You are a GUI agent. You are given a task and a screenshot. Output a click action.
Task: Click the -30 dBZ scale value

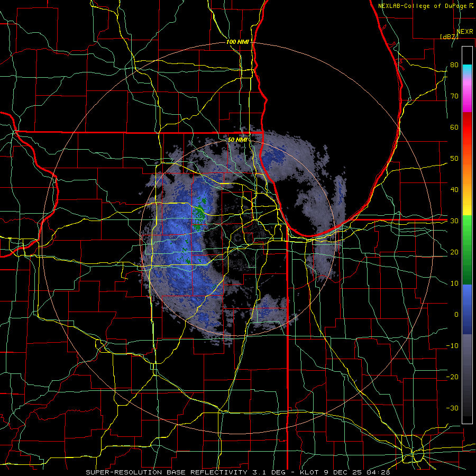452,408
